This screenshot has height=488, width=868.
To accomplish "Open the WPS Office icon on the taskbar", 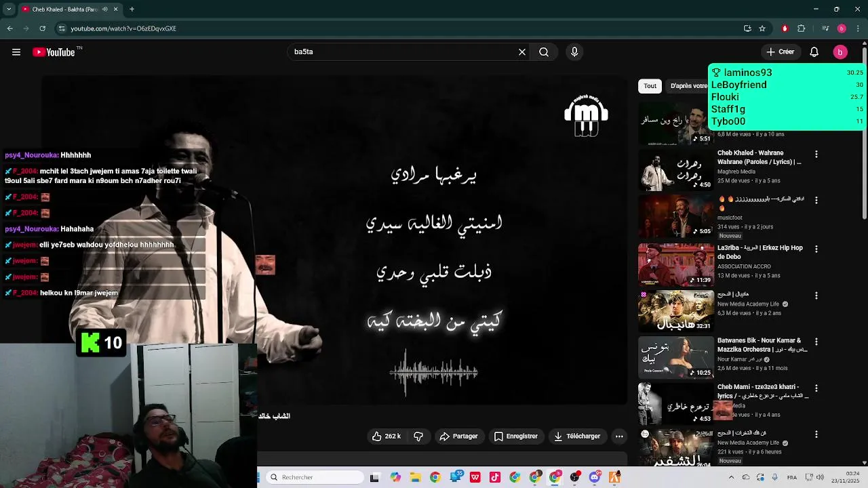I will pyautogui.click(x=475, y=477).
